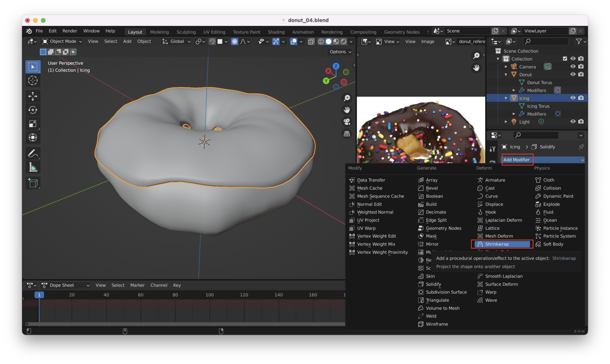The height and width of the screenshot is (364, 610).
Task: Toggle Camera visibility eye icon
Action: coord(573,66)
